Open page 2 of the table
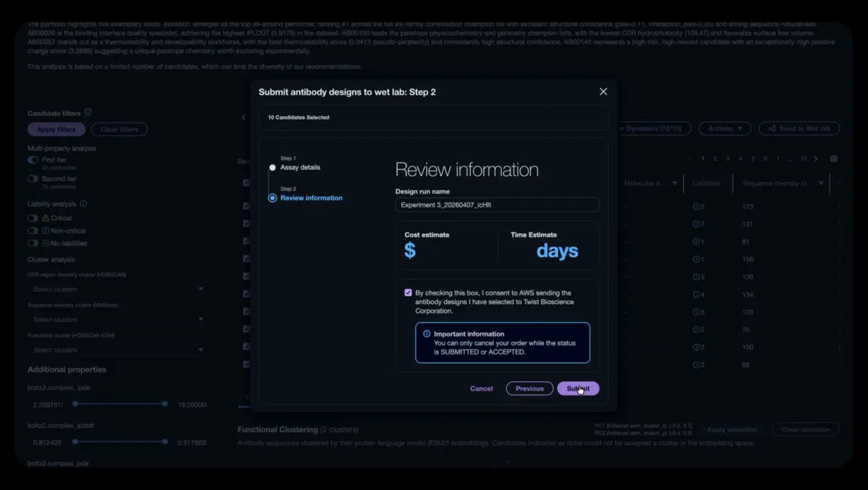Screen dimensions: 868x490 pos(715,159)
